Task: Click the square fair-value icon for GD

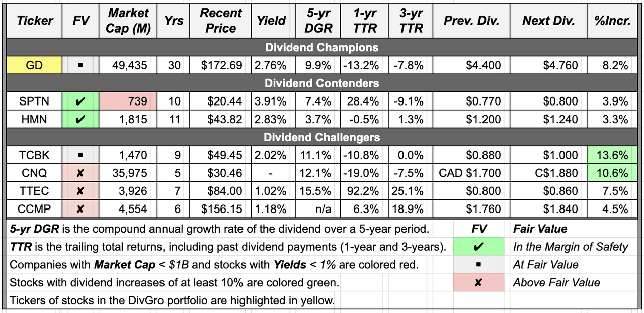Action: (81, 65)
